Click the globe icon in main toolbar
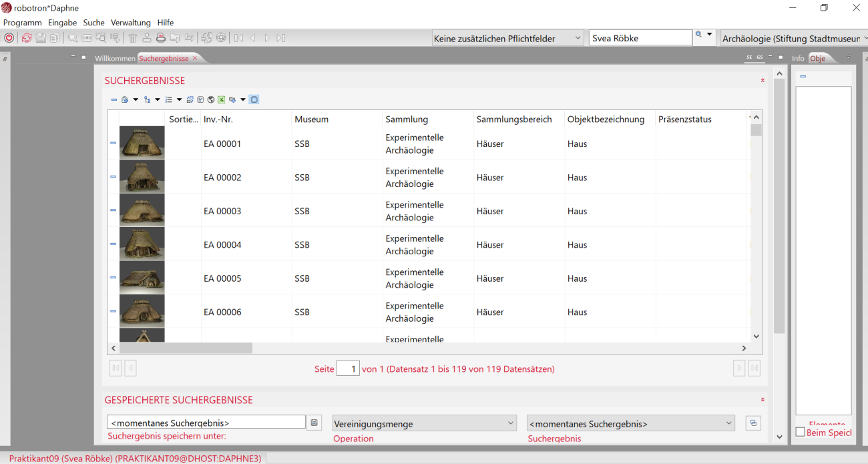868x464 pixels. point(221,38)
